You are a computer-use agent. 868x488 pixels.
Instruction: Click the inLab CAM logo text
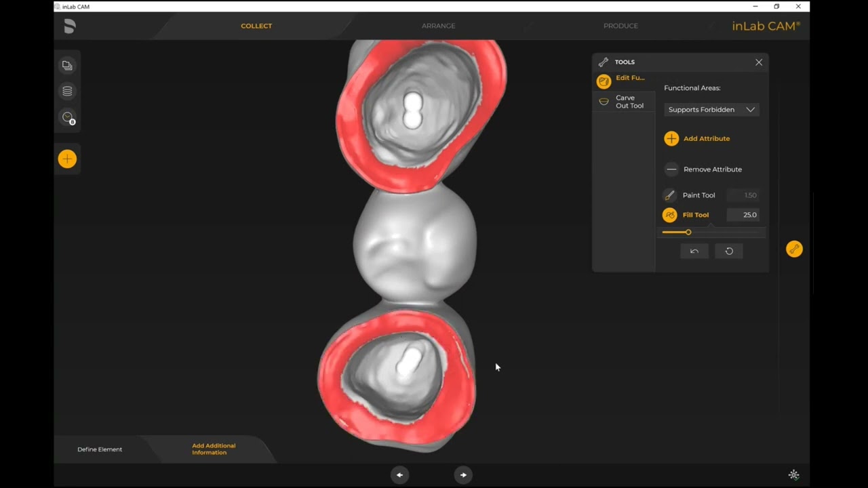[x=766, y=26]
